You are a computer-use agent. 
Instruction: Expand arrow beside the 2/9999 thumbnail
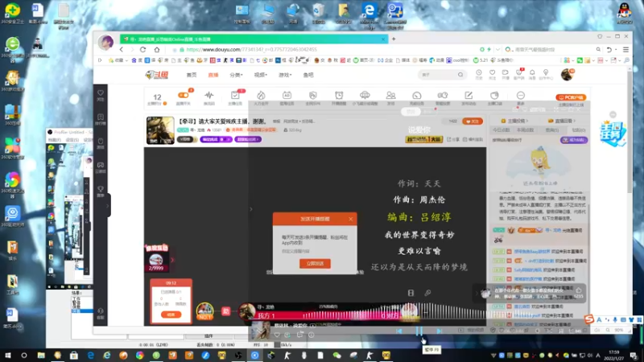(x=172, y=260)
